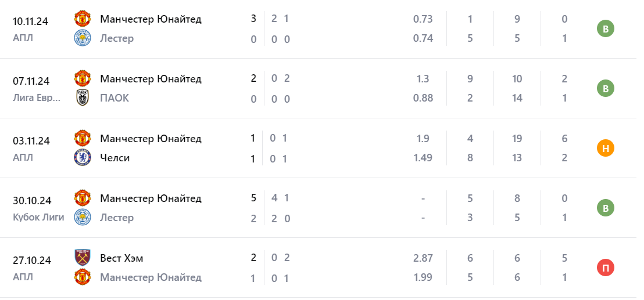Click Manchester United crest in the 27.10.24 match
Viewport: 644px width, 300px height.
pos(81,277)
